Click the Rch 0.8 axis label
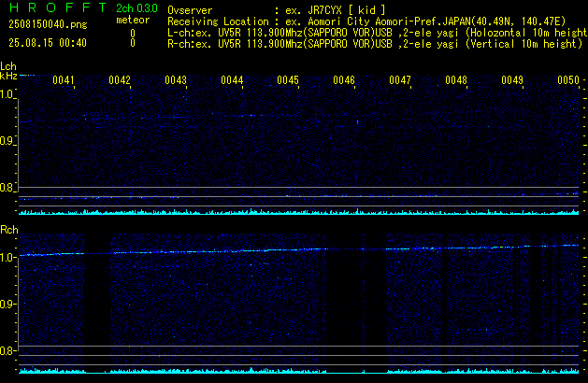Screen dimensions: 588x383 point(7,351)
